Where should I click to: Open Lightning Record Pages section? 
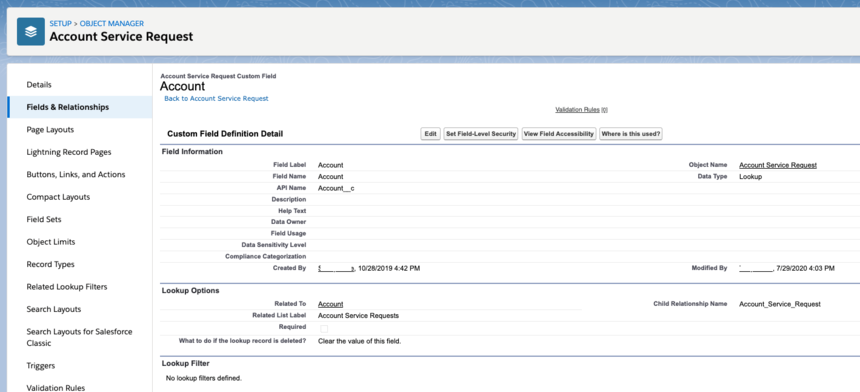click(x=69, y=152)
